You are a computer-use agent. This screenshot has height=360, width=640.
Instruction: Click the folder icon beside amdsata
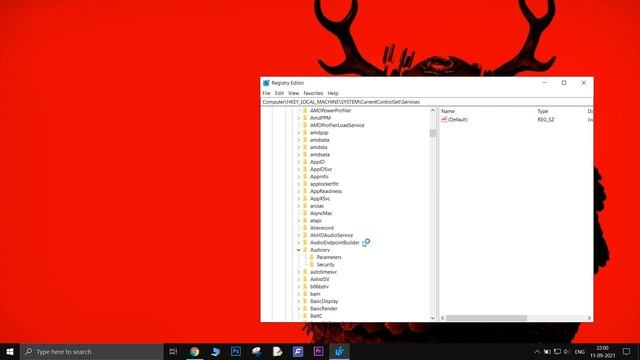click(x=305, y=140)
